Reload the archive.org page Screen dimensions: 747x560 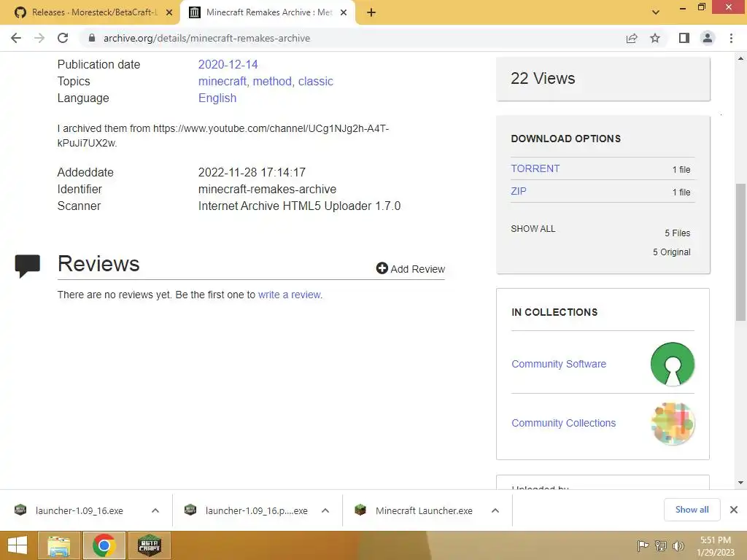63,38
